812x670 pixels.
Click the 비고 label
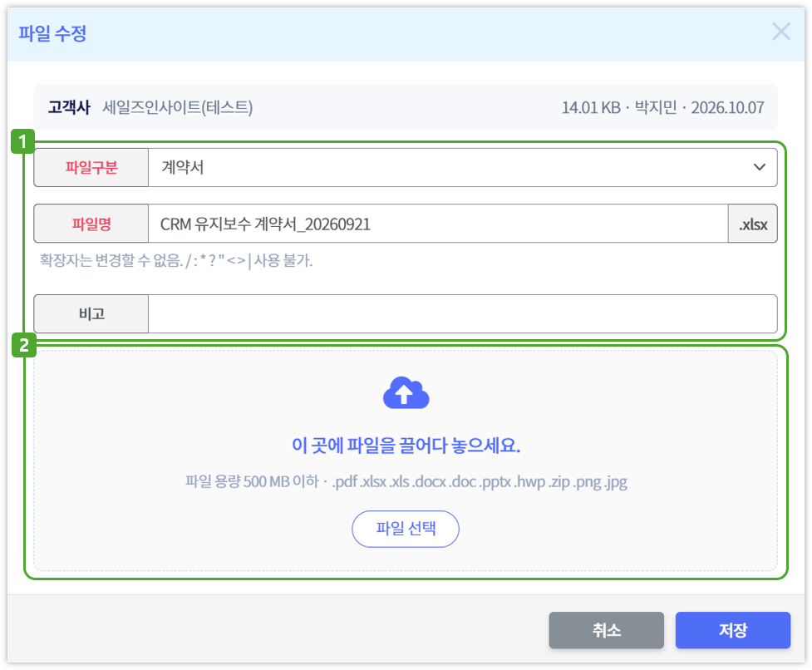tap(91, 313)
